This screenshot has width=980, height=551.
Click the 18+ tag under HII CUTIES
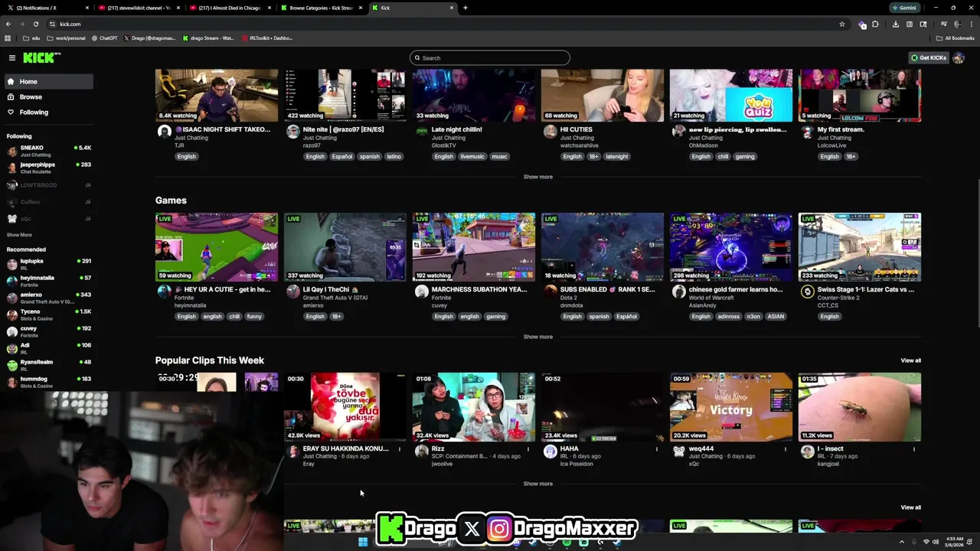(594, 156)
